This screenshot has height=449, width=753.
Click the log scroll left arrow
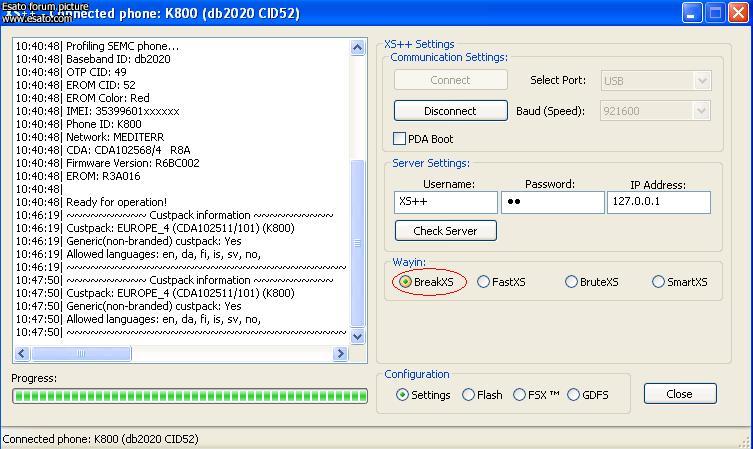[x=22, y=354]
